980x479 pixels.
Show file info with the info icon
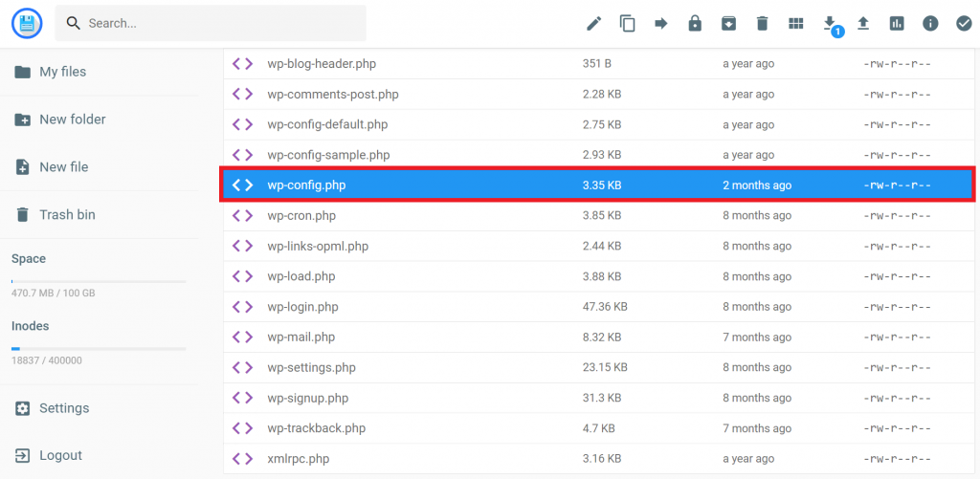point(930,24)
